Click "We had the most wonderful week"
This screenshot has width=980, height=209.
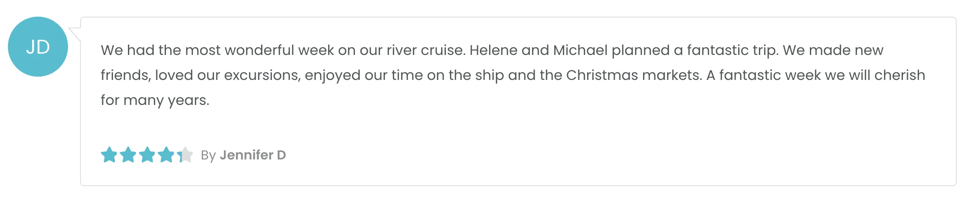click(x=217, y=50)
